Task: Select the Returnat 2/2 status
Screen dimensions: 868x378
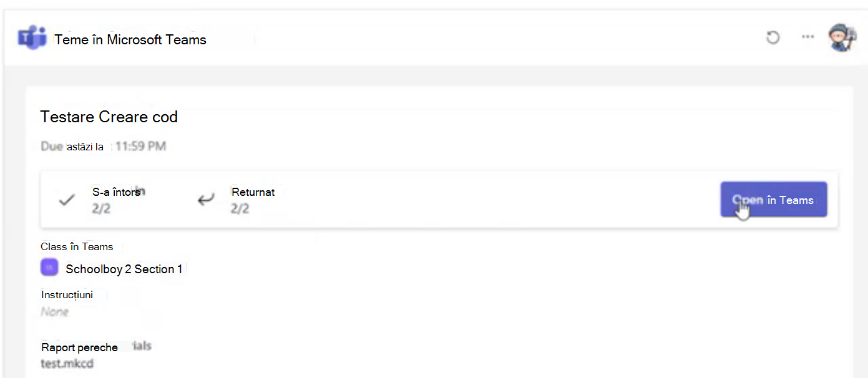Action: point(253,200)
